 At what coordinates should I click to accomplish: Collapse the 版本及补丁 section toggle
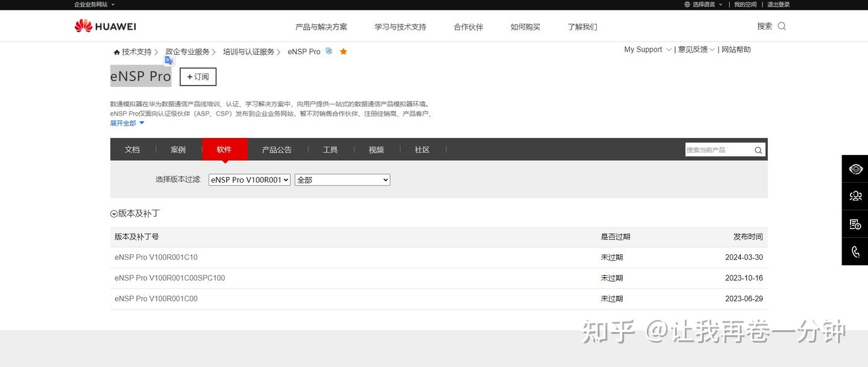click(114, 213)
